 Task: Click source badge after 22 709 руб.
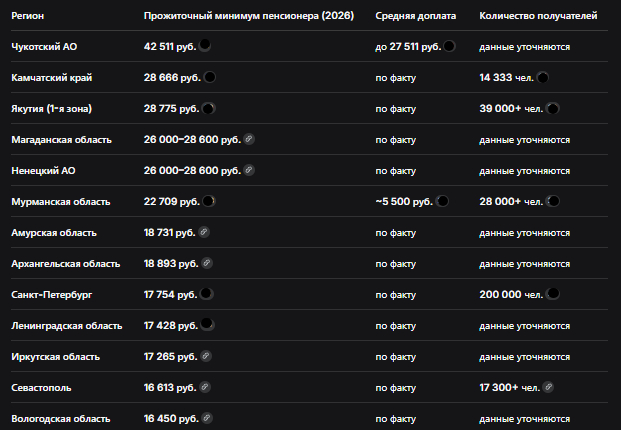point(209,201)
